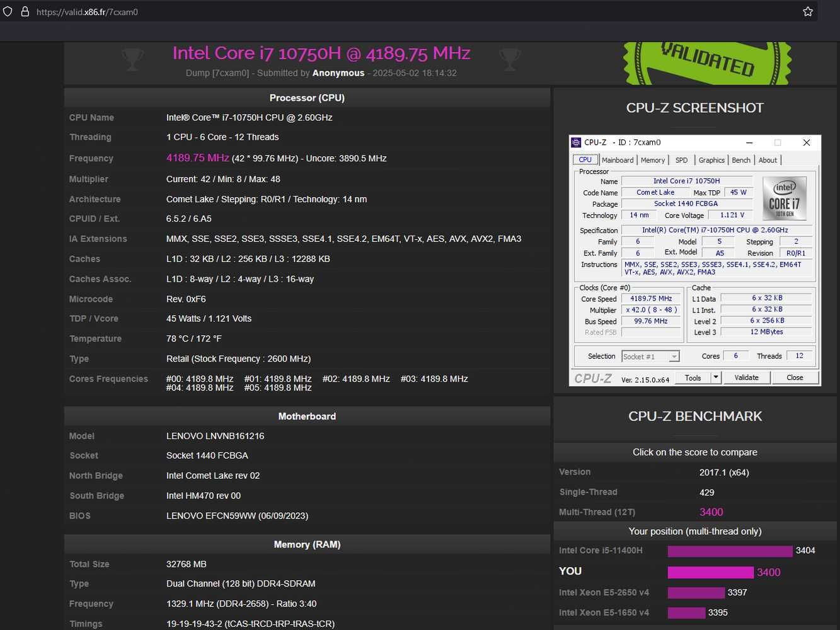Image resolution: width=840 pixels, height=630 pixels.
Task: Bookmark this page with the star icon
Action: click(808, 11)
